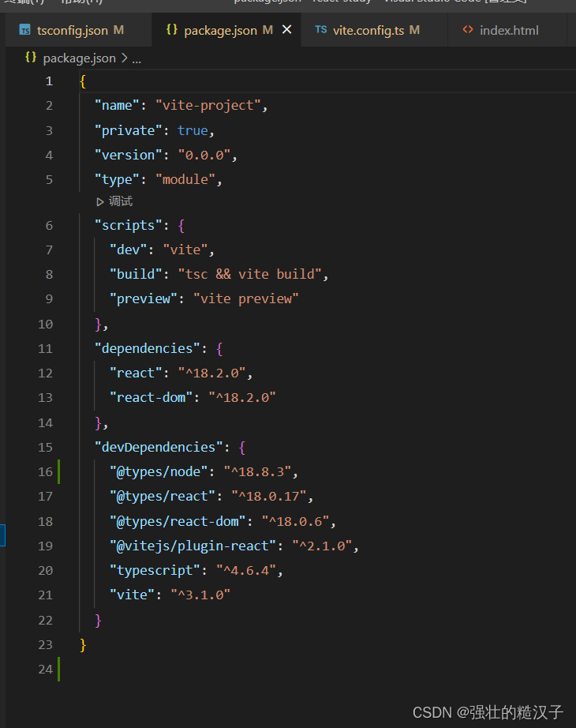
Task: Click the closing brace on line 23
Action: point(83,645)
